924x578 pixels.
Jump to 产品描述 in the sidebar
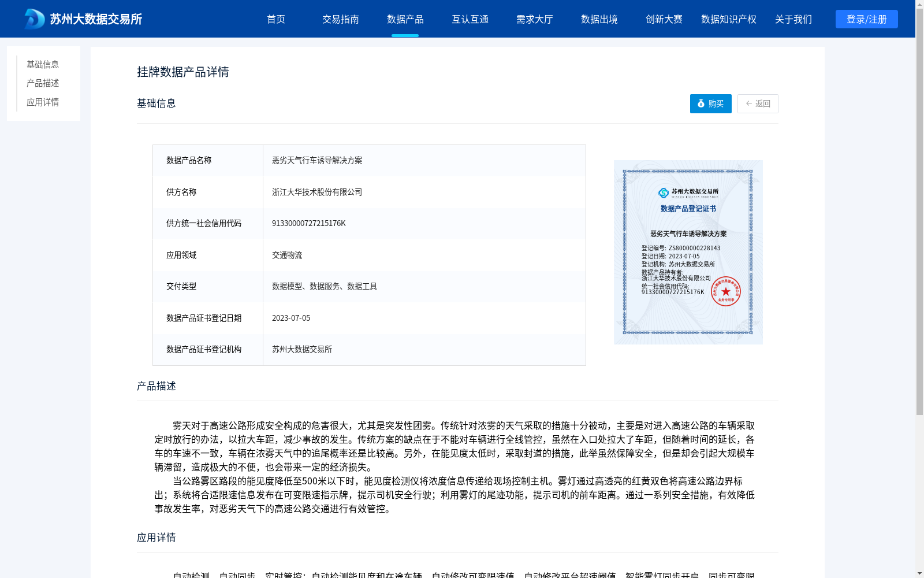tap(43, 83)
